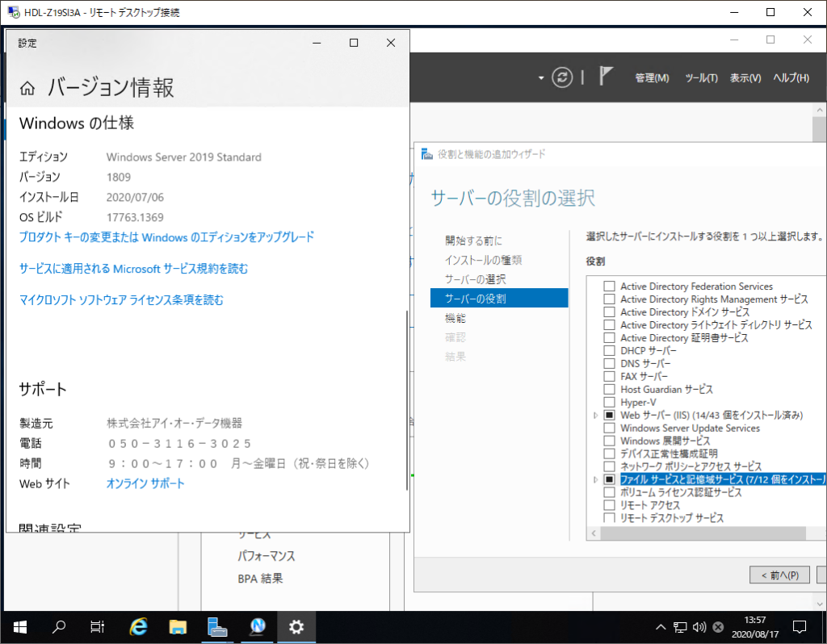Open the オンライン サポート link
The image size is (827, 644).
click(x=145, y=483)
